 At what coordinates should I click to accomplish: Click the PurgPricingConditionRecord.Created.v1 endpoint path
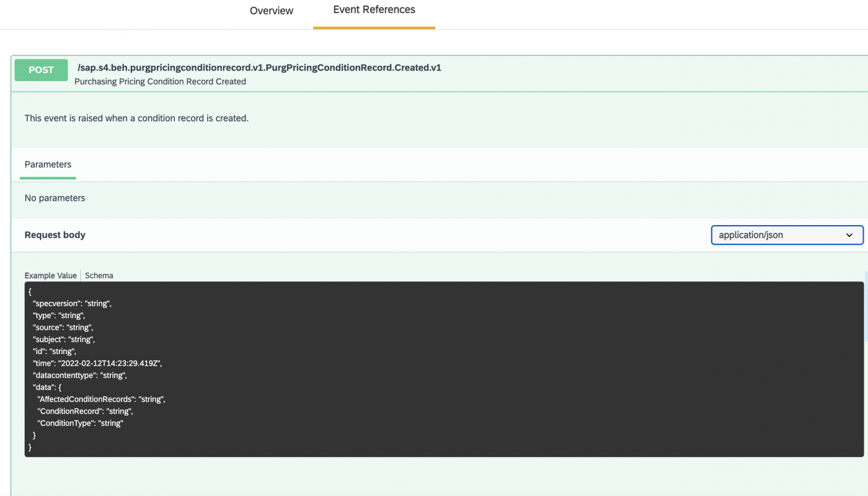[259, 68]
